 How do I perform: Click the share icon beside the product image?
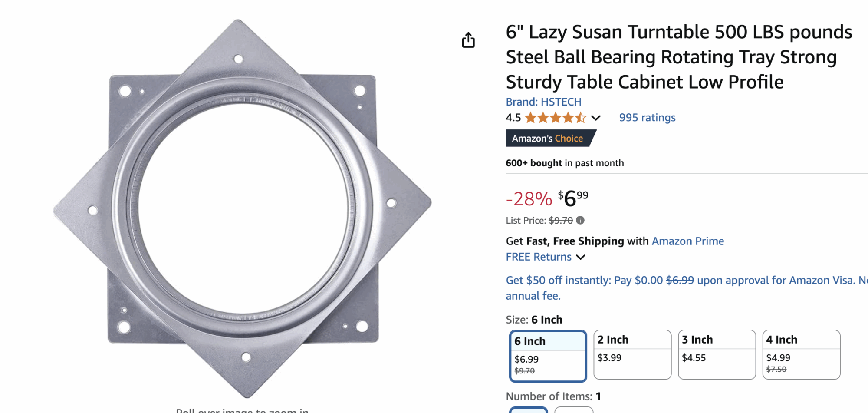[x=468, y=40]
